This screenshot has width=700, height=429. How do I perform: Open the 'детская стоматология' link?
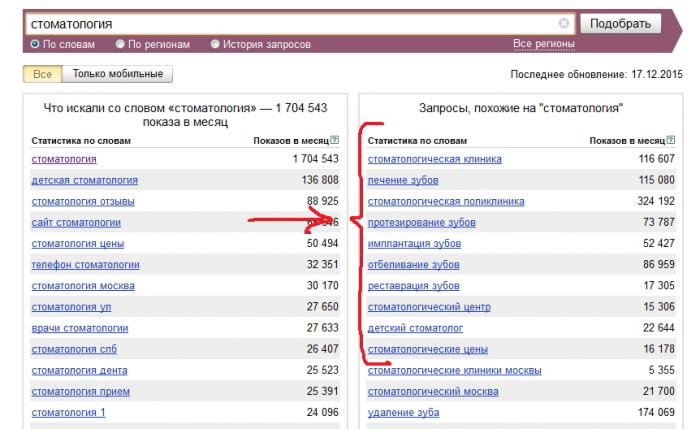tap(84, 180)
